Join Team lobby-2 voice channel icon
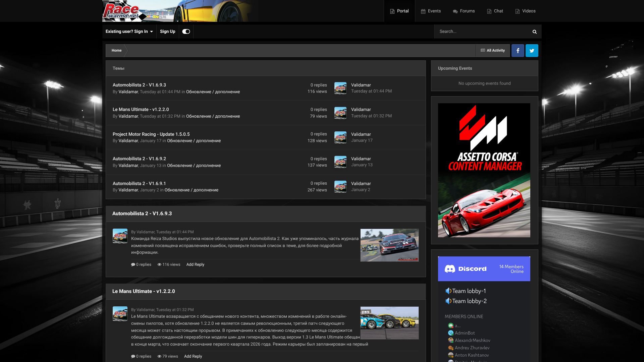 pos(448,301)
